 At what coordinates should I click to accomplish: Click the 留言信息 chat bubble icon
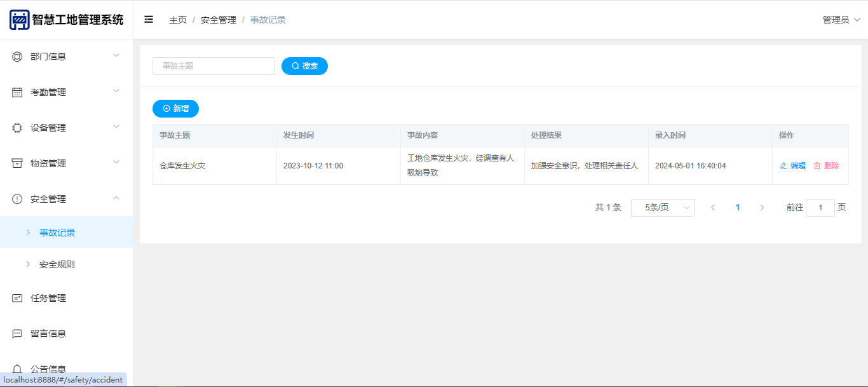[x=17, y=334]
